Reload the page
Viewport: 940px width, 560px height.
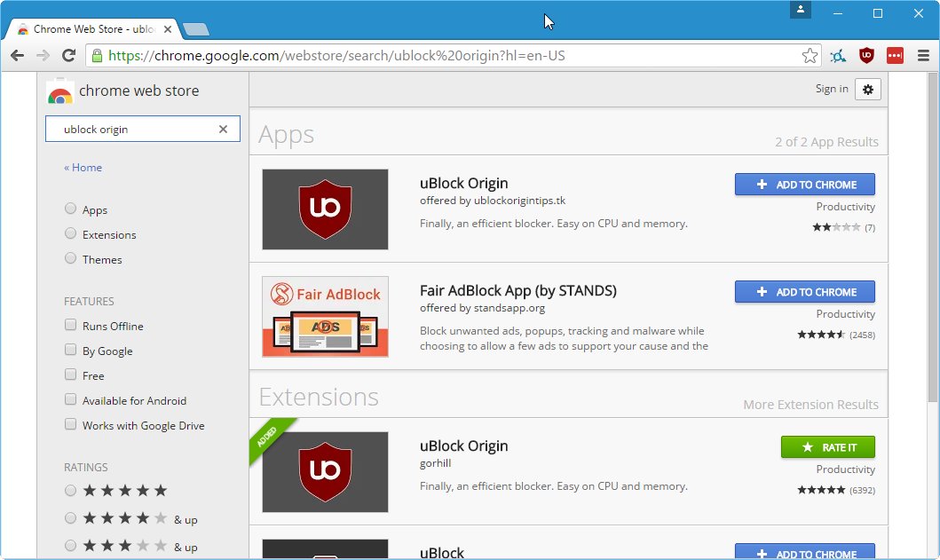[x=69, y=56]
